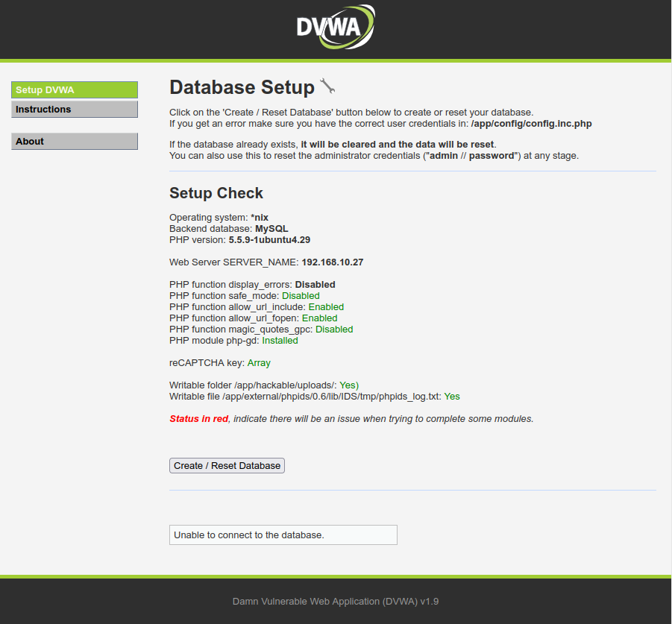Select the safe_mode Disabled status
The width and height of the screenshot is (672, 624).
(301, 295)
